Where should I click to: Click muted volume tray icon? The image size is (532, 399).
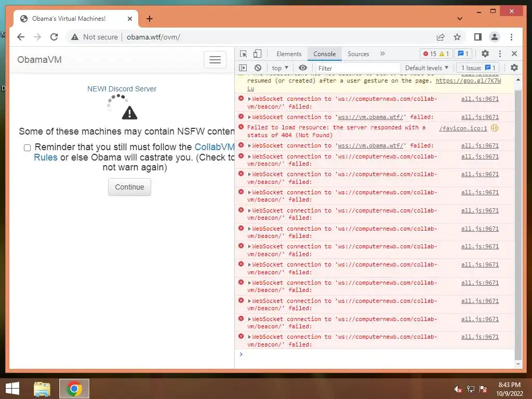click(458, 389)
